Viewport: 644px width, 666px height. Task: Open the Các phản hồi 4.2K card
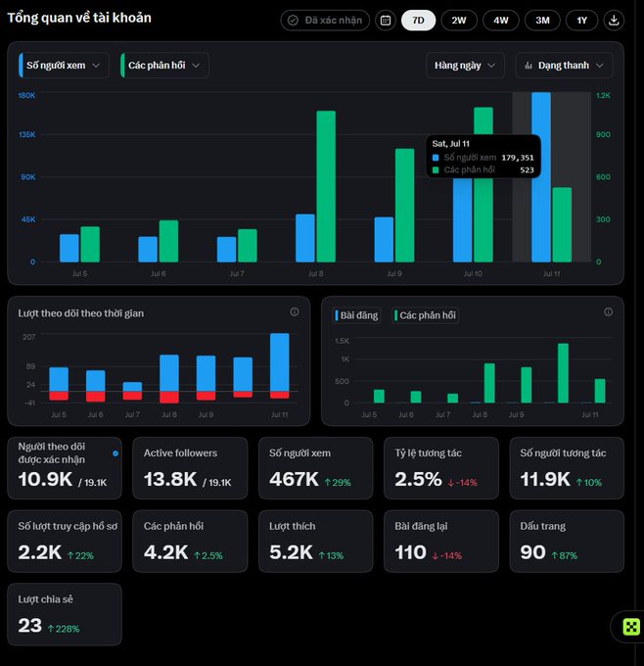tap(190, 541)
